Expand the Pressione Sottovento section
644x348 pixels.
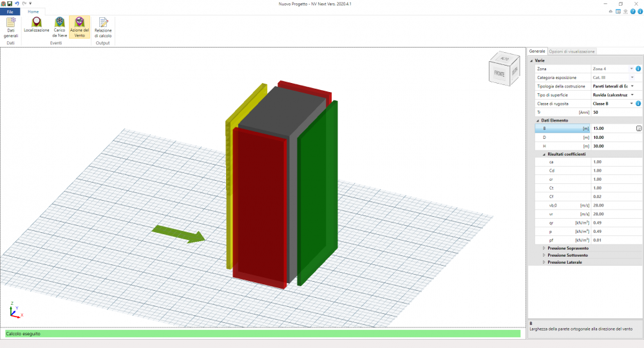(x=544, y=255)
